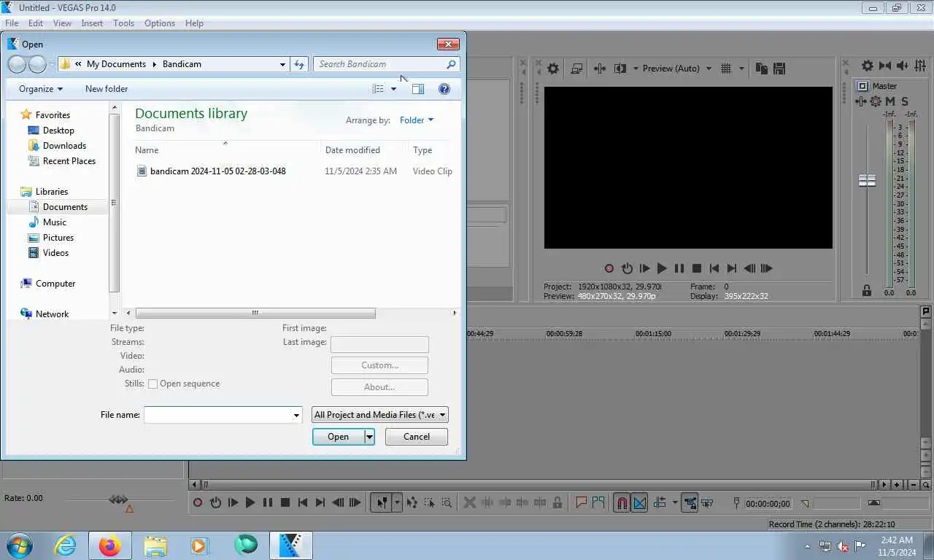
Task: Go to start button under video preview
Action: tap(714, 268)
